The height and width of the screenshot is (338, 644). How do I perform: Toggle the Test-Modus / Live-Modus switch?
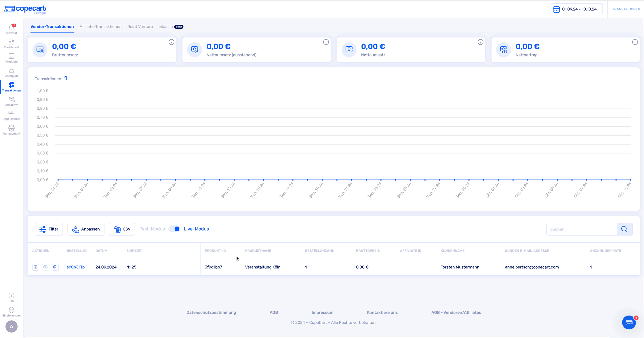[174, 229]
